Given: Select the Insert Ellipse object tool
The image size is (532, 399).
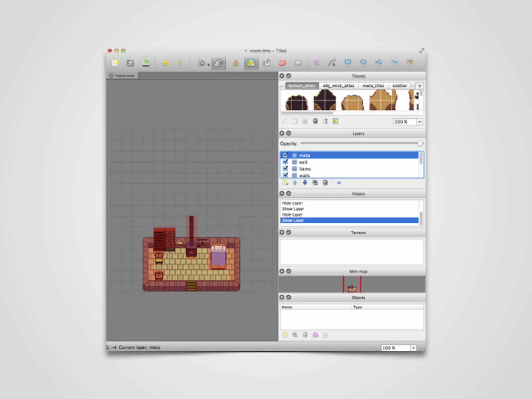Looking at the screenshot, I should click(363, 63).
